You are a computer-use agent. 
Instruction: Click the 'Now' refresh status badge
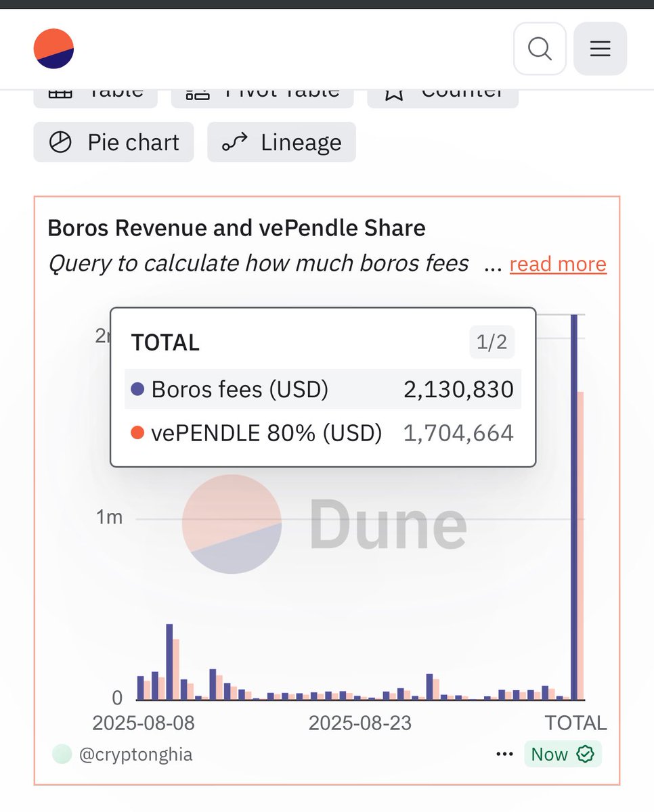[563, 754]
